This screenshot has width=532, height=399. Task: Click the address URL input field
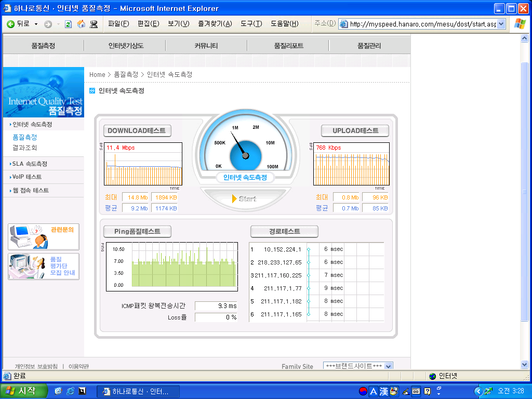coord(422,24)
